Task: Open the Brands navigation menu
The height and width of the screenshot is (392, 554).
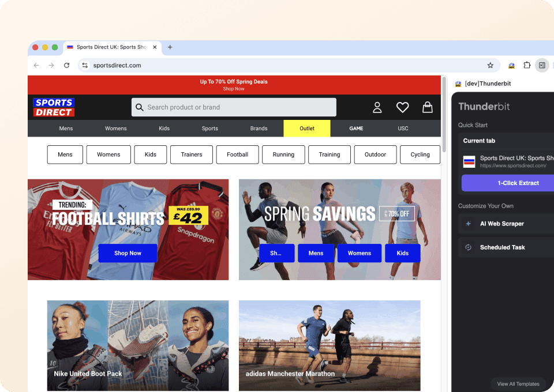Action: (x=259, y=129)
